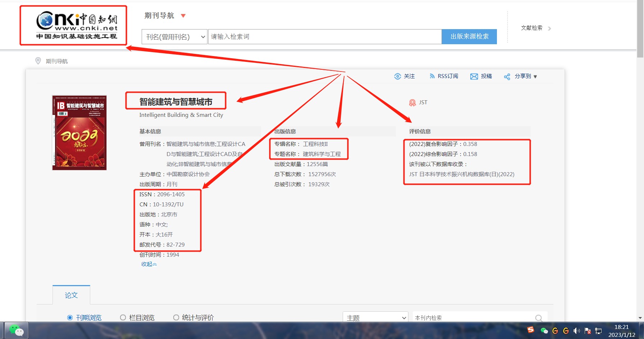Screen dimensions: 644x339
Task: Select the 栏目浏览 radio button
Action: (123, 317)
